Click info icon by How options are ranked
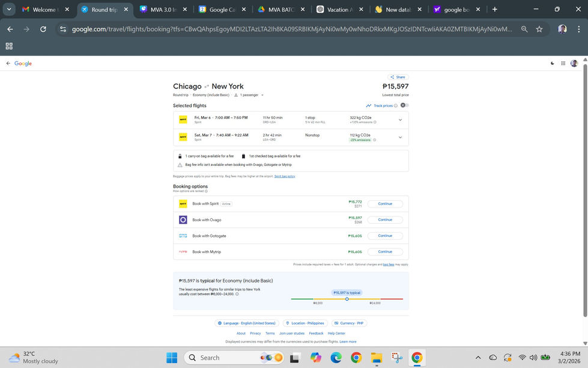This screenshot has height=368, width=588. (206, 191)
